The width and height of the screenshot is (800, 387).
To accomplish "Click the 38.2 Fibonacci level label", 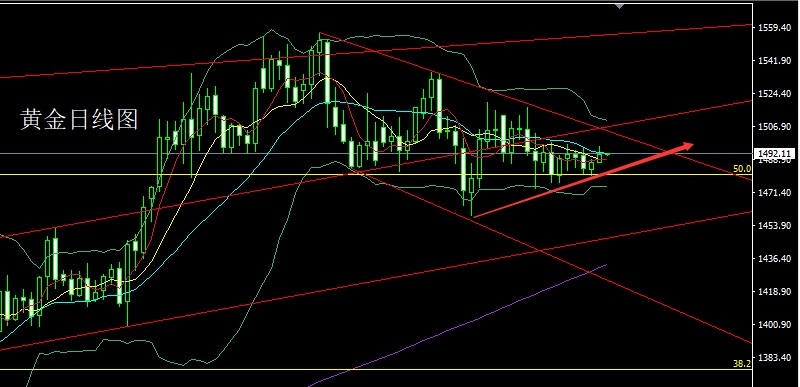I will (742, 364).
